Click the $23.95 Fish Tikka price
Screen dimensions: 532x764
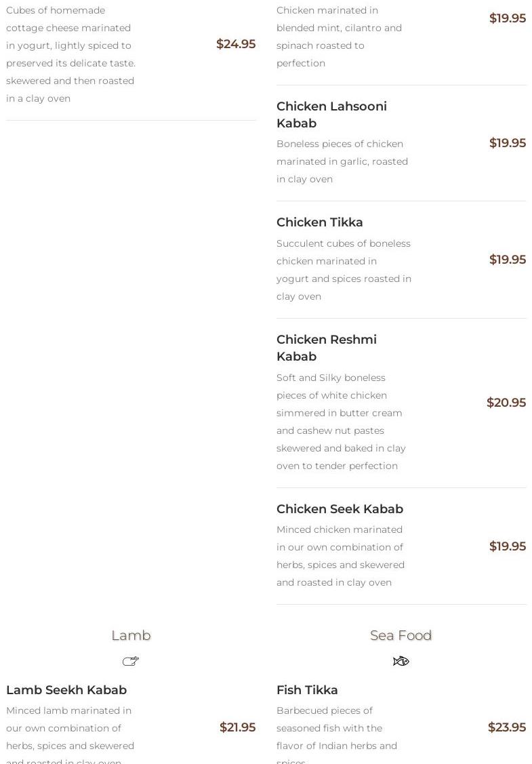[x=507, y=727]
